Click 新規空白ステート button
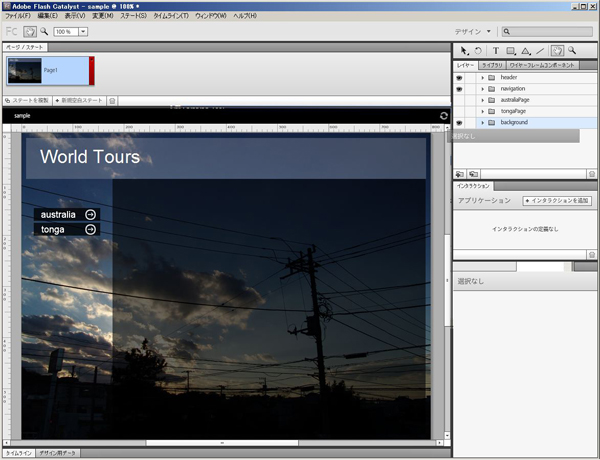600x460 pixels. pos(79,101)
